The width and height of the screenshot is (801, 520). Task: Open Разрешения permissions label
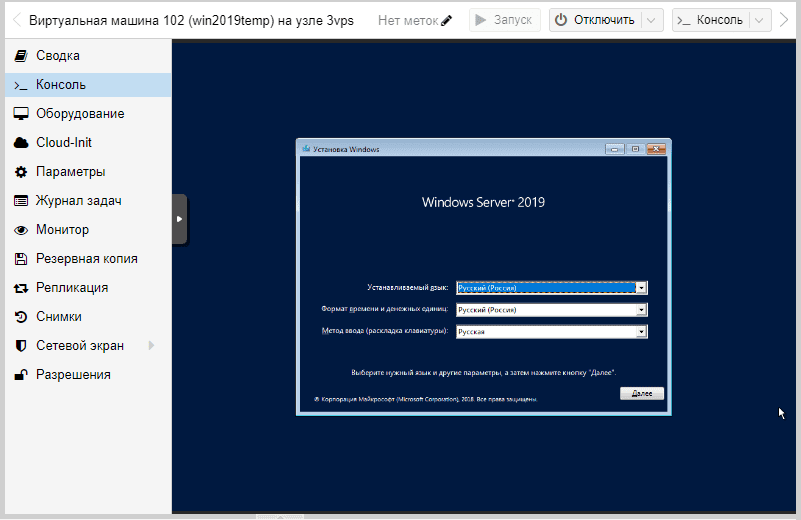coord(73,375)
